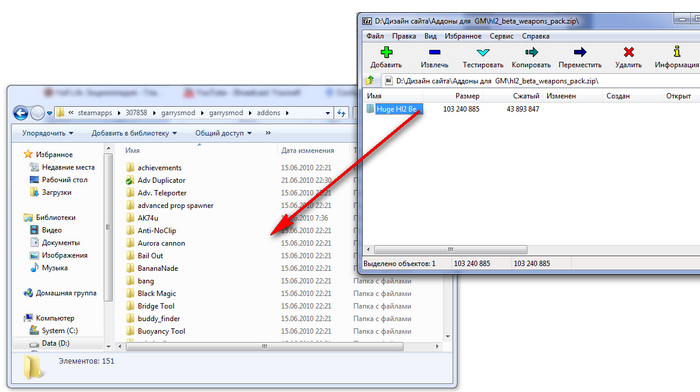This screenshot has height=392, width=700.
Task: Click the up-folder icon in 7-Zip address bar
Action: pos(370,80)
